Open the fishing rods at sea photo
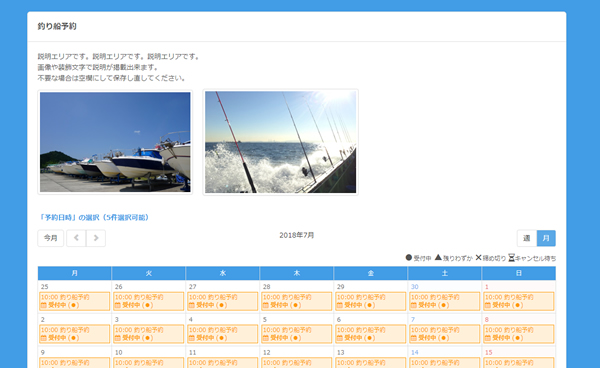The width and height of the screenshot is (600, 368). coord(280,142)
